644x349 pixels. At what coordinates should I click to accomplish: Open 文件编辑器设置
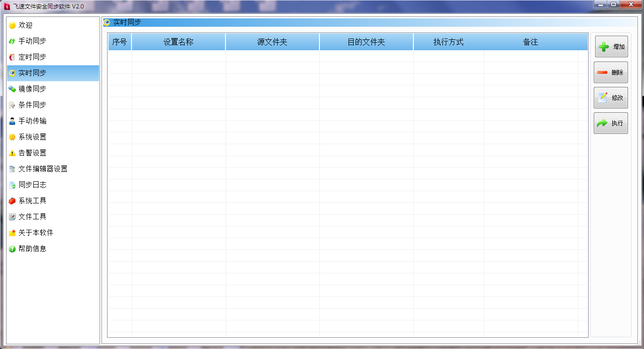(53, 169)
